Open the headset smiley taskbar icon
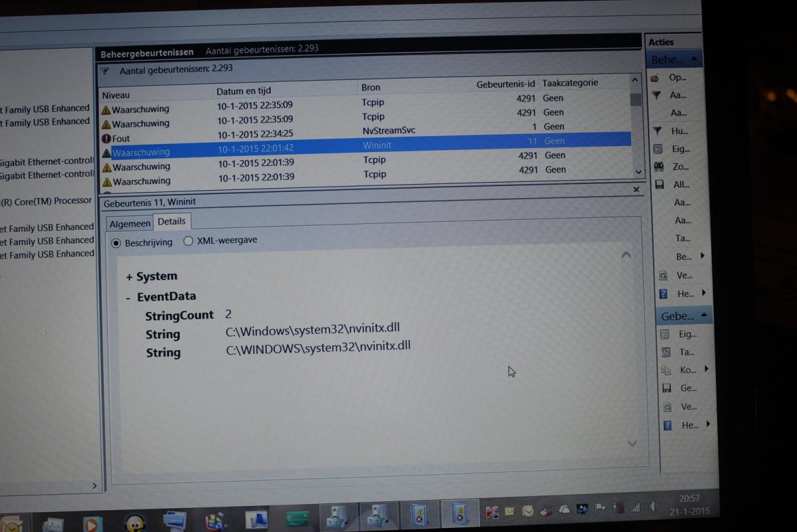This screenshot has width=797, height=532. pos(135,523)
